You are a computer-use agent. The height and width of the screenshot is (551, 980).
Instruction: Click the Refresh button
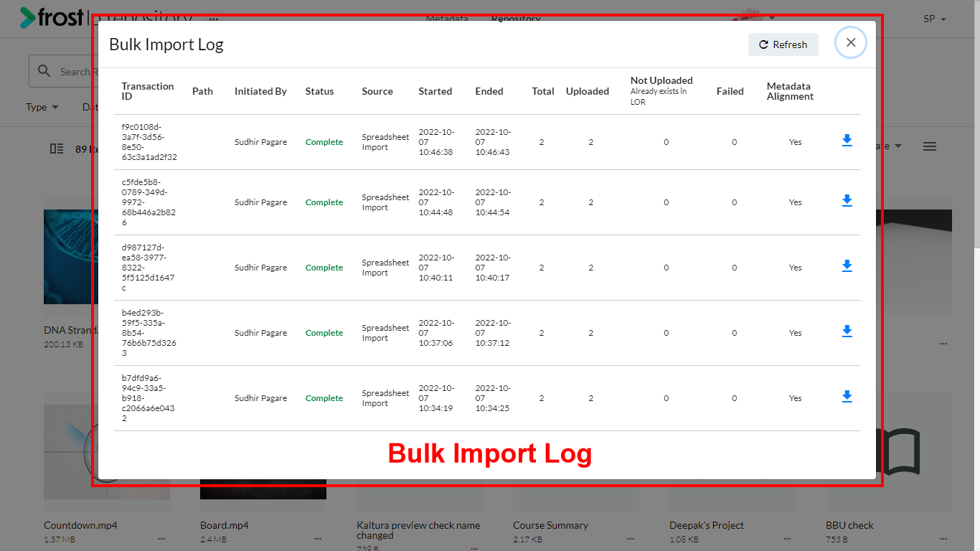point(783,44)
